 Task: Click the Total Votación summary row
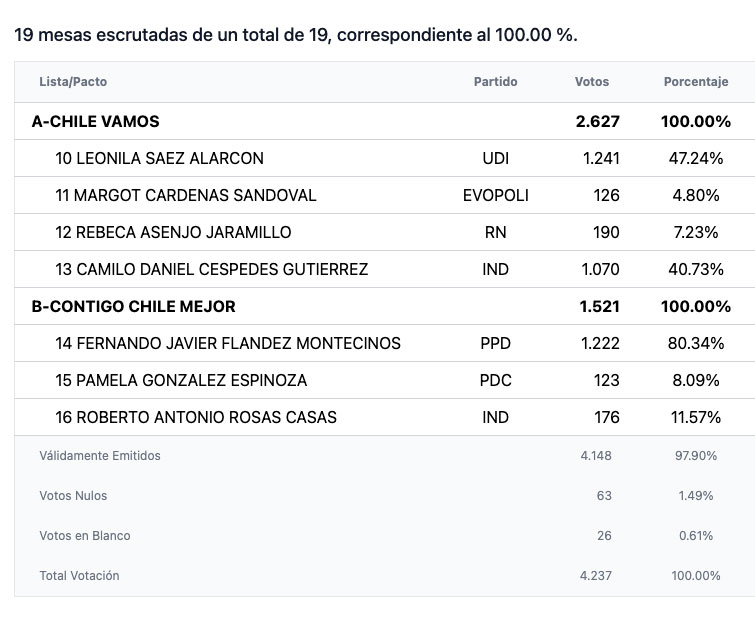tap(385, 575)
